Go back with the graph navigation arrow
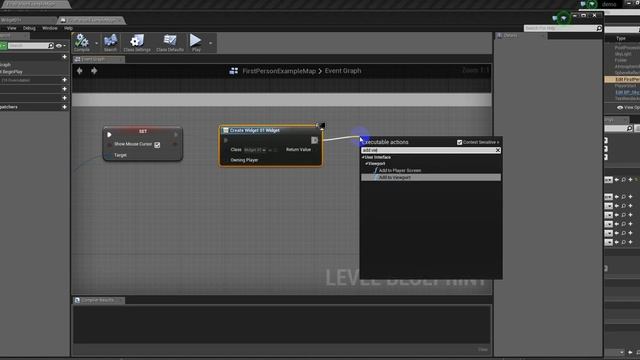 (80, 71)
